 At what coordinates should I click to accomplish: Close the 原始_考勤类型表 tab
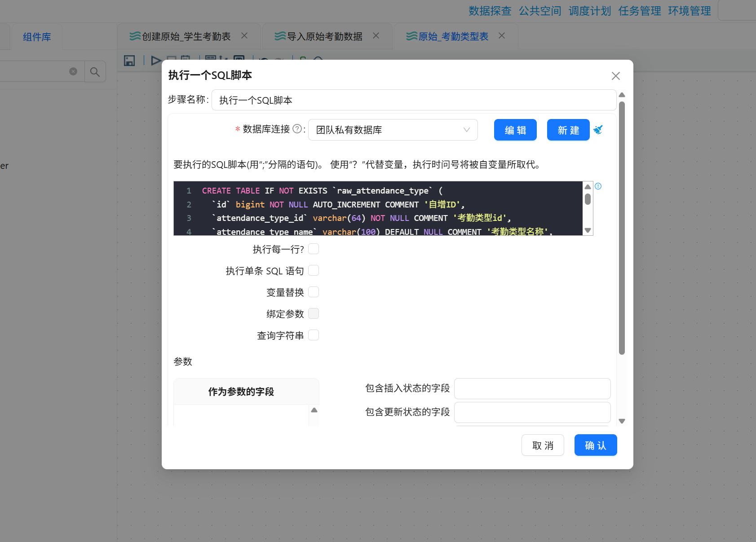coord(502,35)
